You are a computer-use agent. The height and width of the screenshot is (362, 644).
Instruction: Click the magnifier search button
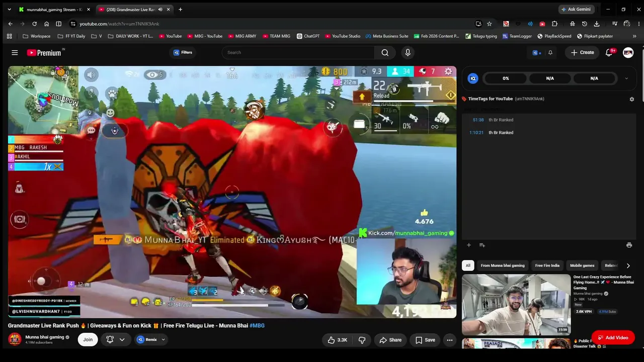click(385, 52)
